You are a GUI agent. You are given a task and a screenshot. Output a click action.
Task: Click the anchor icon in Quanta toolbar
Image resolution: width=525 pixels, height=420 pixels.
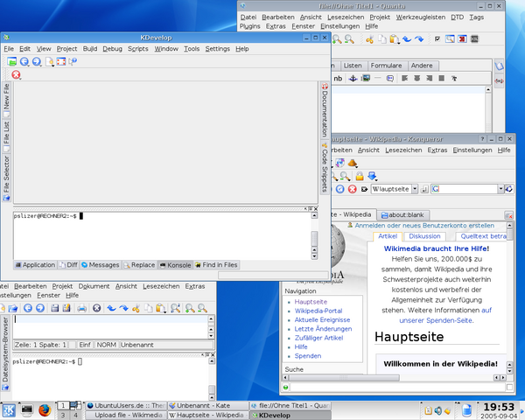click(353, 79)
